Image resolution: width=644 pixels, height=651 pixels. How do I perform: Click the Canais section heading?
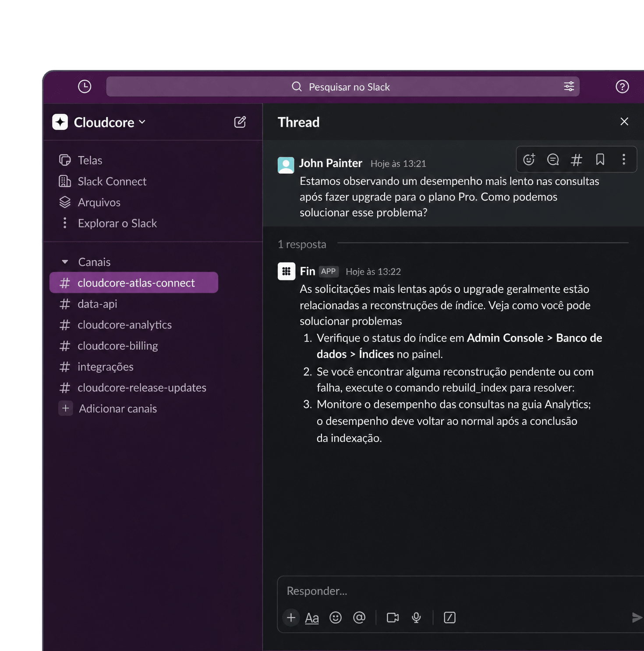pyautogui.click(x=94, y=262)
